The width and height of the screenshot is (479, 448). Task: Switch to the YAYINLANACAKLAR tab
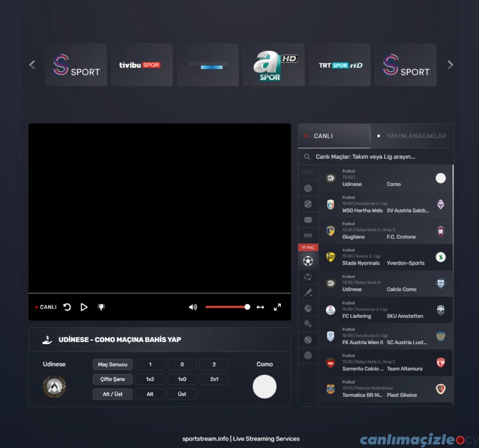pos(412,136)
